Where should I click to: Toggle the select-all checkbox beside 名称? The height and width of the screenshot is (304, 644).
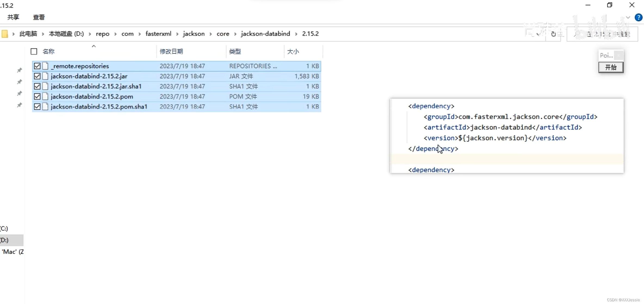point(34,51)
